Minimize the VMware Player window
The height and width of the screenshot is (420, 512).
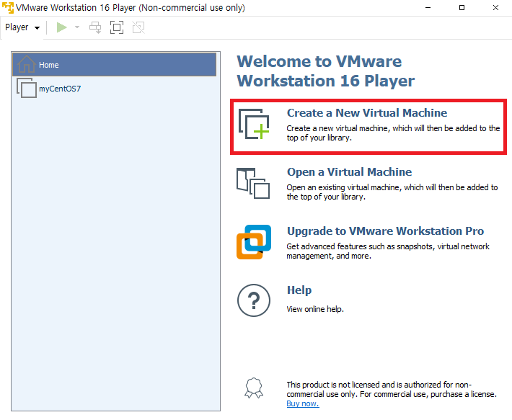click(428, 7)
